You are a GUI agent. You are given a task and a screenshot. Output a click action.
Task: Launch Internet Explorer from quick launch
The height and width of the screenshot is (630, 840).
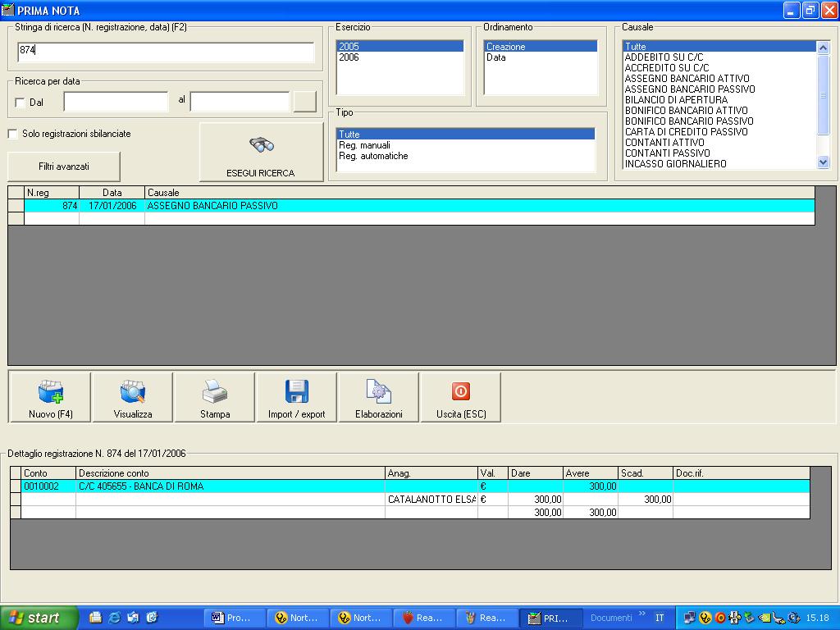pos(115,618)
